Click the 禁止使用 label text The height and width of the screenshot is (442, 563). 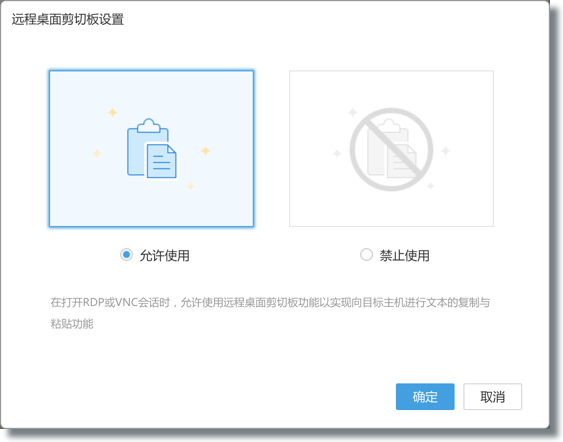pyautogui.click(x=404, y=256)
